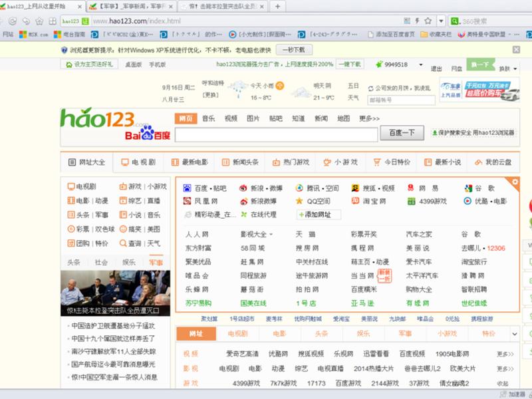Close the browser update notification bar

tap(516, 50)
